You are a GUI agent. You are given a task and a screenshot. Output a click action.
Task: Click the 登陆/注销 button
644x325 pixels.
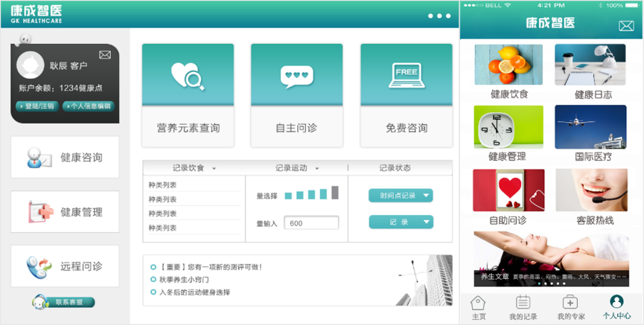[x=36, y=106]
